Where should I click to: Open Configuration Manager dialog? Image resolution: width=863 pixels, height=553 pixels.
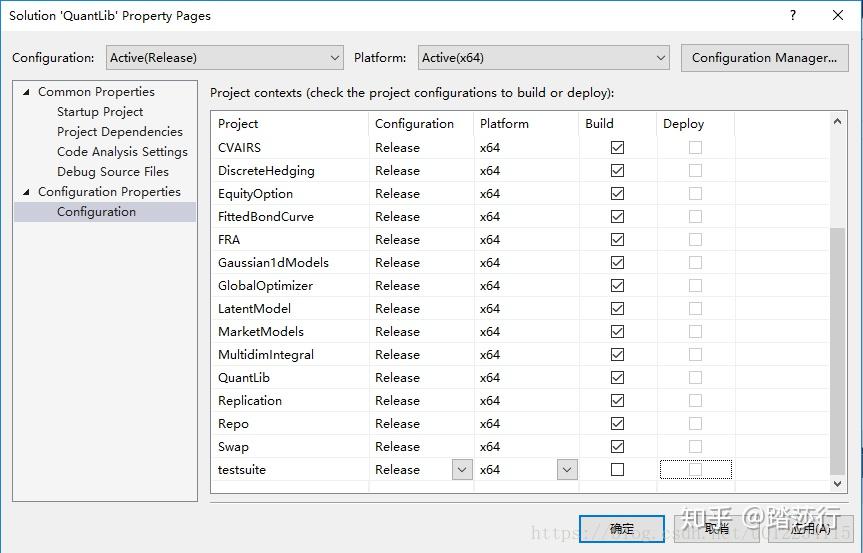pyautogui.click(x=764, y=58)
